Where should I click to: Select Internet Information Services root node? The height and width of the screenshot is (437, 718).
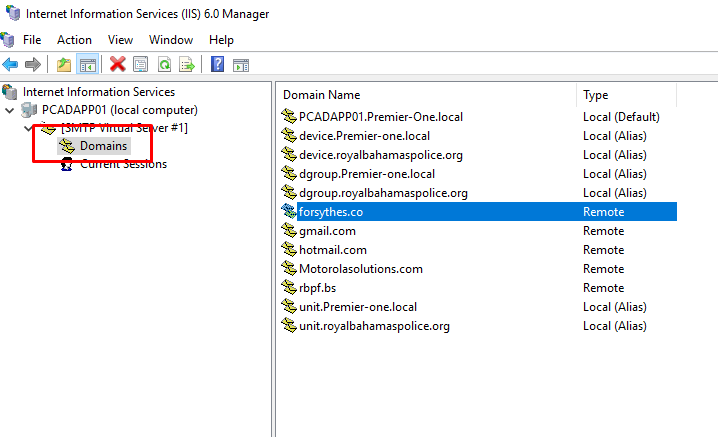99,92
